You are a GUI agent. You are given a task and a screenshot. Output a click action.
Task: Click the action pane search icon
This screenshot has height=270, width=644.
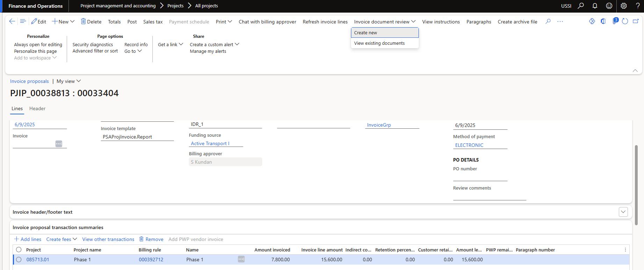548,21
